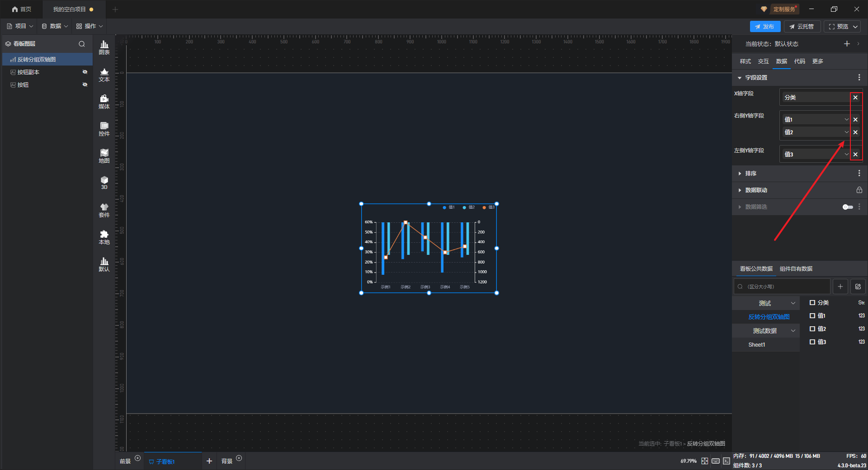Open the 默认 default components panel
Viewport: 868px width, 470px height.
click(x=104, y=264)
